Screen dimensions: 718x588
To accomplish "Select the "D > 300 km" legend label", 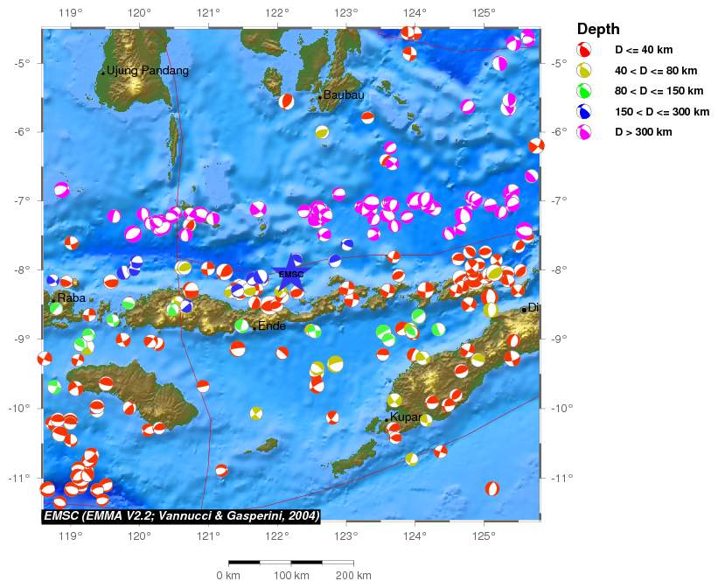I will pos(644,132).
